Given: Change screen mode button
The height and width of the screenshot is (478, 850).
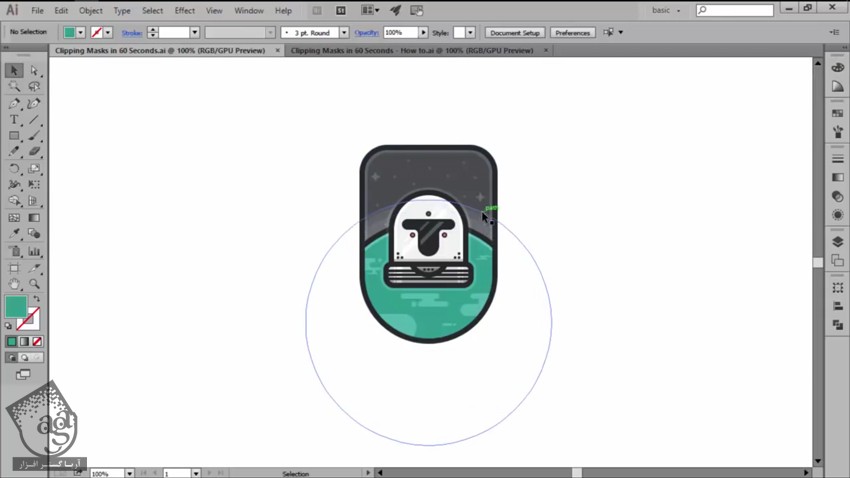Looking at the screenshot, I should [23, 374].
